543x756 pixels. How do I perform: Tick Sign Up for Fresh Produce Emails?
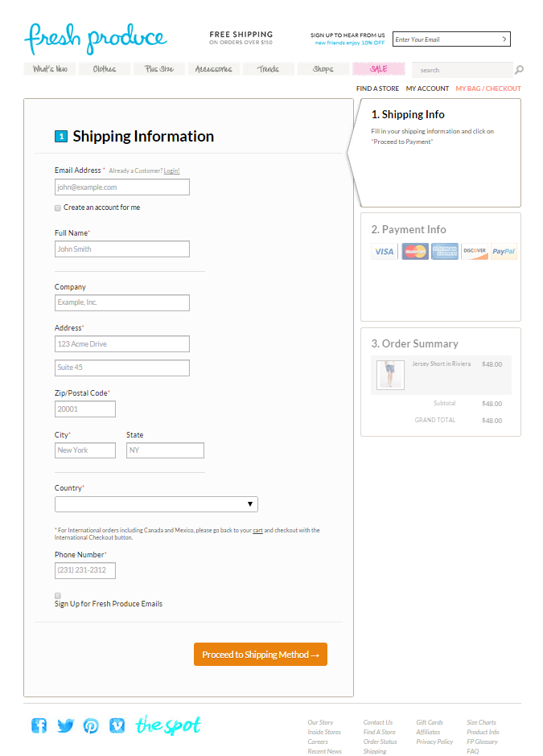point(57,595)
